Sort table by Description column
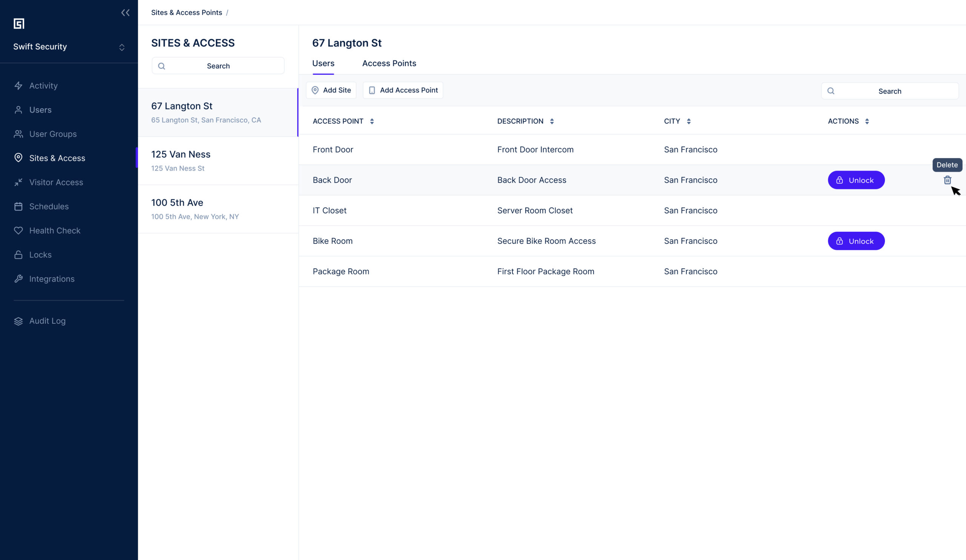The width and height of the screenshot is (966, 560). pyautogui.click(x=552, y=121)
